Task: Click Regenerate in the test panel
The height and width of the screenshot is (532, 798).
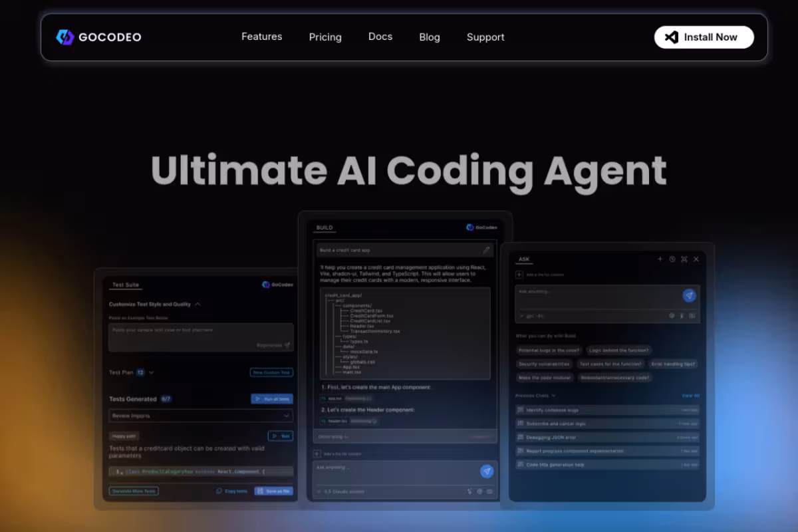Action: pyautogui.click(x=273, y=345)
